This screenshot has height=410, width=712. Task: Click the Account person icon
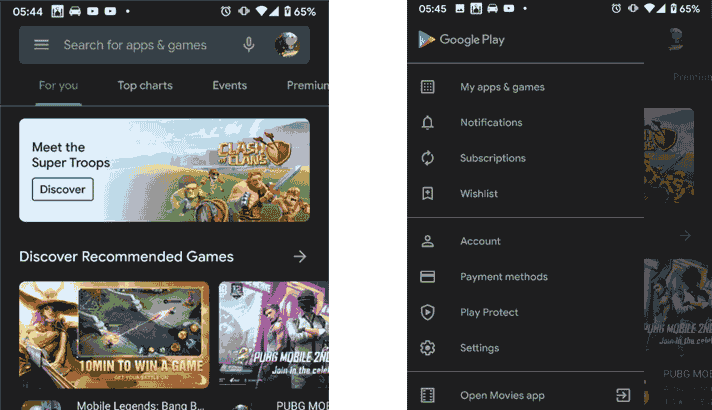(x=427, y=241)
